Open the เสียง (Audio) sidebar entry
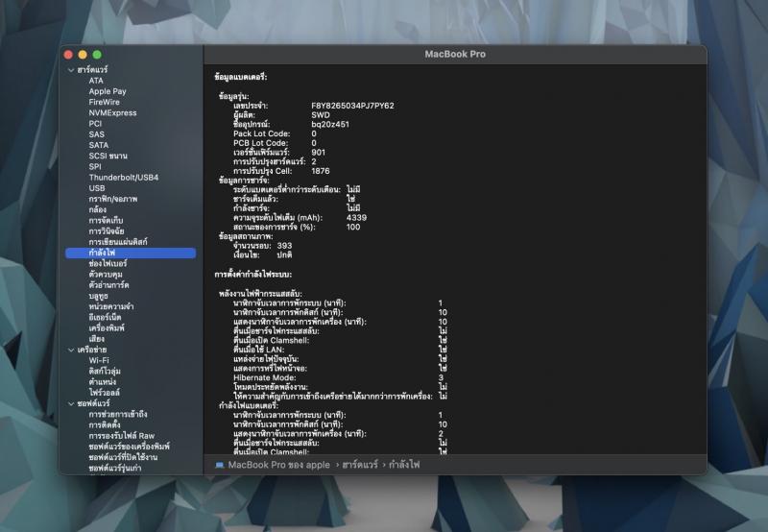This screenshot has width=768, height=532. tap(97, 339)
